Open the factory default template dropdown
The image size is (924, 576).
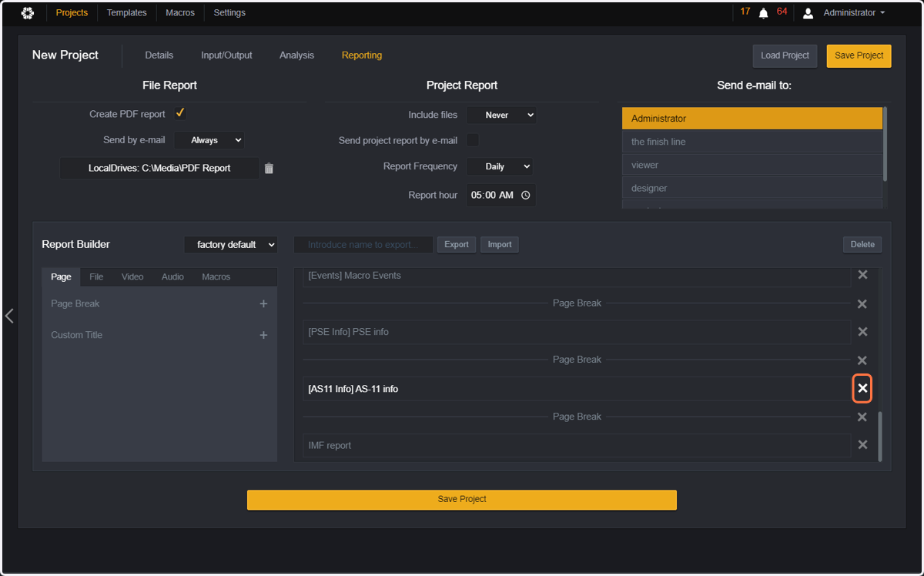231,244
